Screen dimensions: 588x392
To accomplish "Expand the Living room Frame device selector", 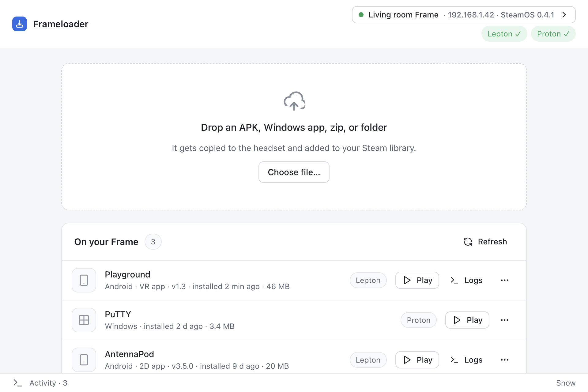I will pos(464,15).
